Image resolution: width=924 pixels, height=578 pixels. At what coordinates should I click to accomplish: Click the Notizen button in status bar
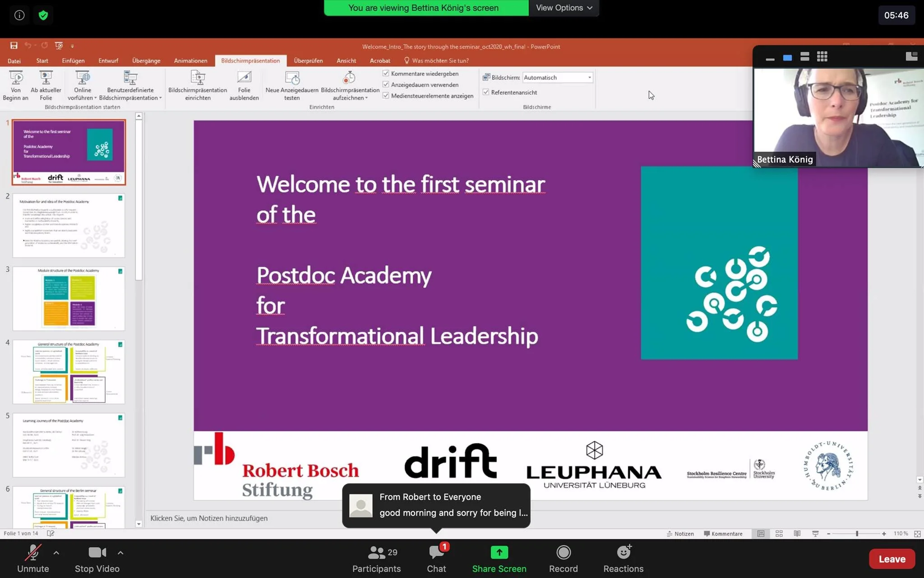(x=680, y=534)
